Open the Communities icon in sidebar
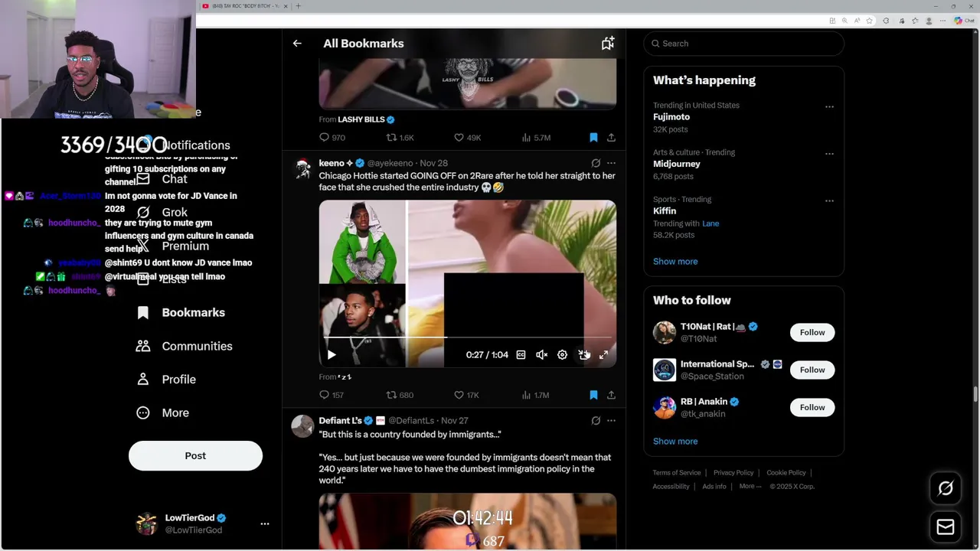 (143, 346)
